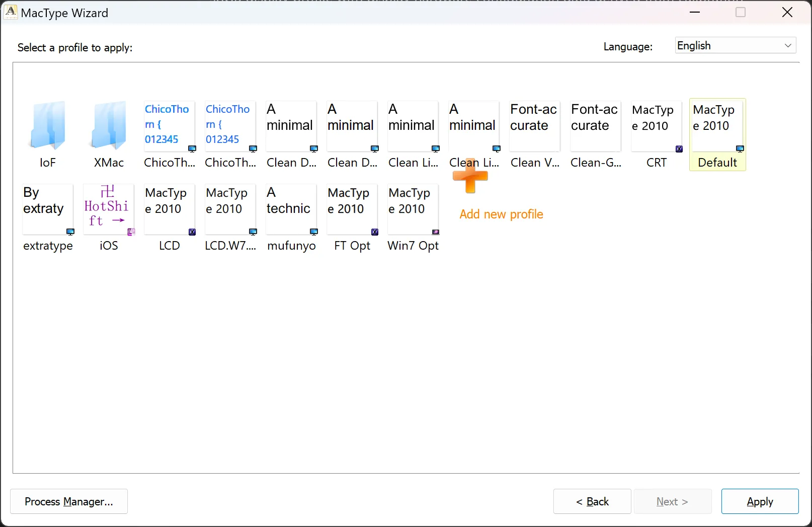Select the iOS HotShift profile
This screenshot has height=527, width=812.
pos(109,209)
